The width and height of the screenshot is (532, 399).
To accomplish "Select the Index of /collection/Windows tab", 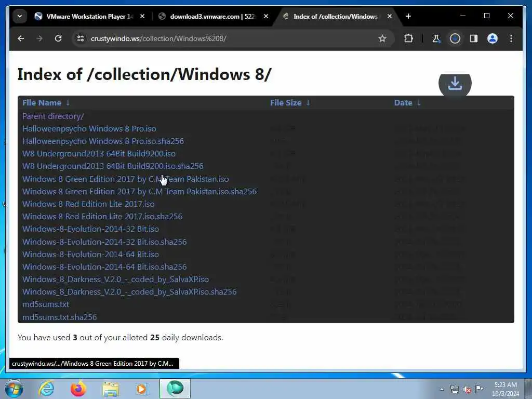I will pyautogui.click(x=336, y=16).
